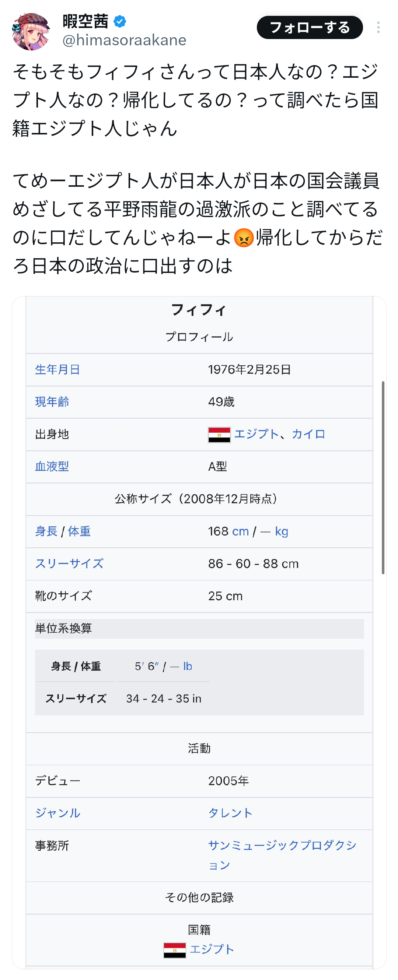Follow the カイロ link
Viewport: 398px width, 980px height.
click(x=308, y=434)
